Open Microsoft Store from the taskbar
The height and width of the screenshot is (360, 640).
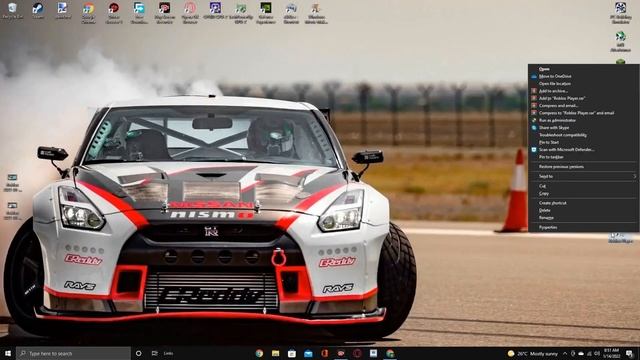point(292,353)
